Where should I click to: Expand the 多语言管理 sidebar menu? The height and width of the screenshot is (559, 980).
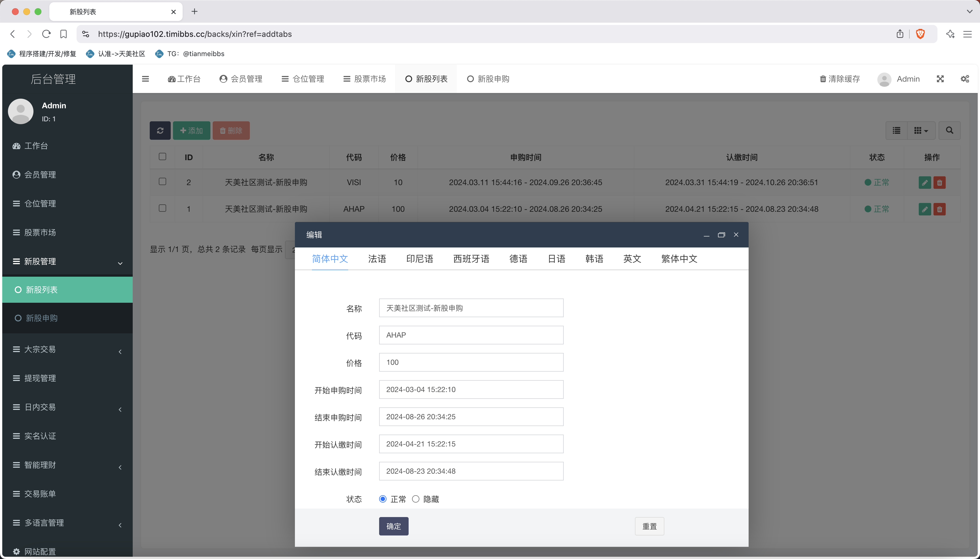[67, 523]
